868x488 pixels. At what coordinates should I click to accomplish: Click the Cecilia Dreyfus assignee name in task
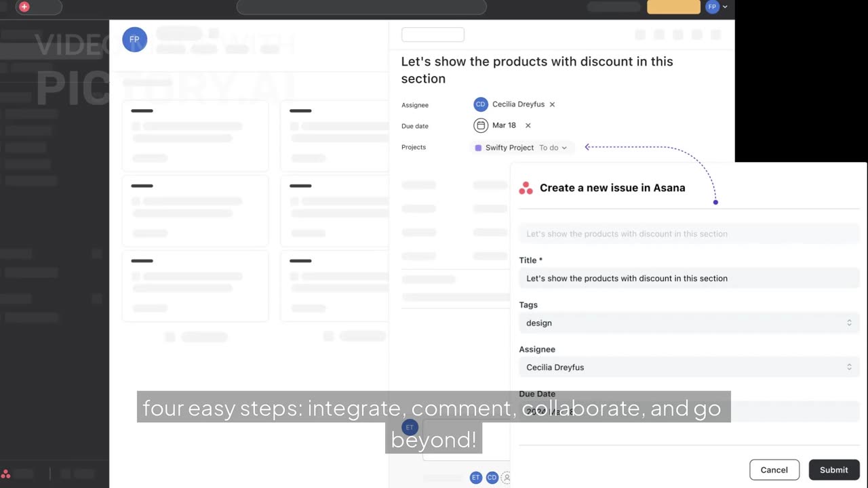[x=518, y=104]
